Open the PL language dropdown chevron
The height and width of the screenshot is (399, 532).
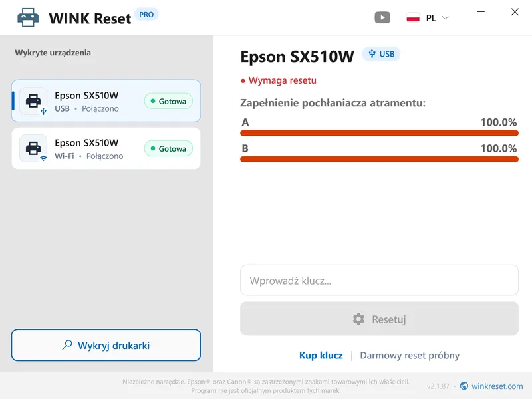pyautogui.click(x=445, y=18)
